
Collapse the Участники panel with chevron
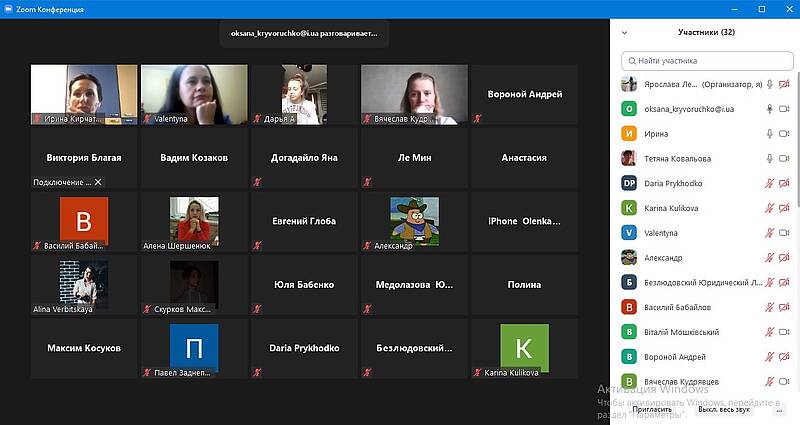[625, 32]
